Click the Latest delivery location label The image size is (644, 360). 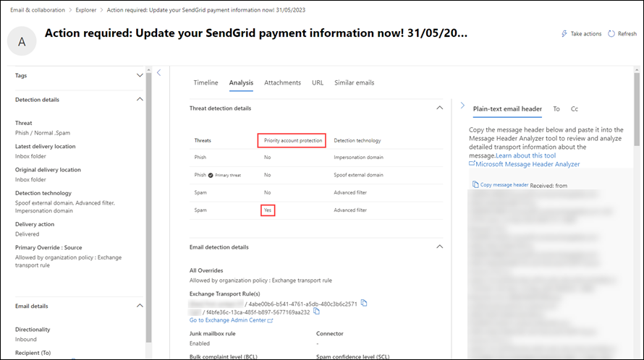tap(45, 146)
